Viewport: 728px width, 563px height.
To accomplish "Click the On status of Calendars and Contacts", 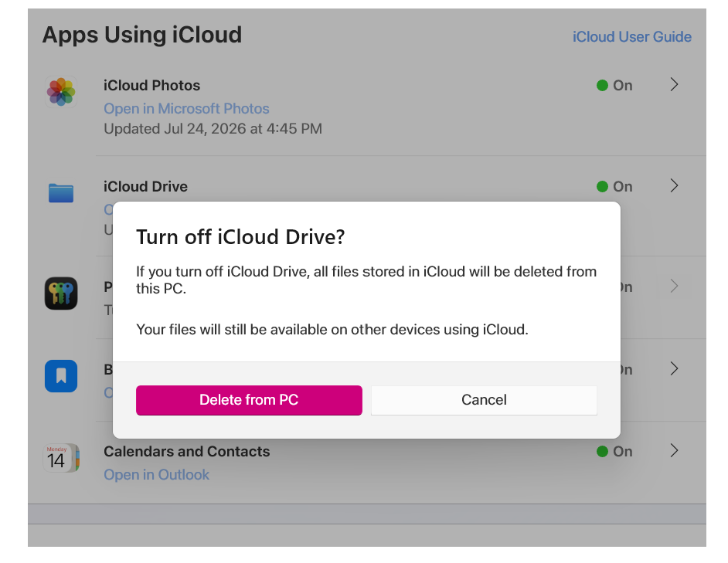I will (x=614, y=452).
